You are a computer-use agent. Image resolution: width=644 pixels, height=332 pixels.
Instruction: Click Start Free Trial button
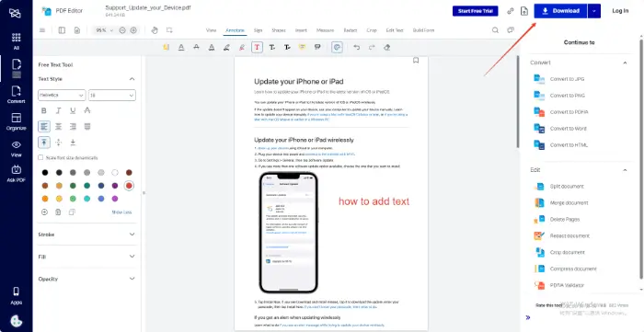(476, 11)
